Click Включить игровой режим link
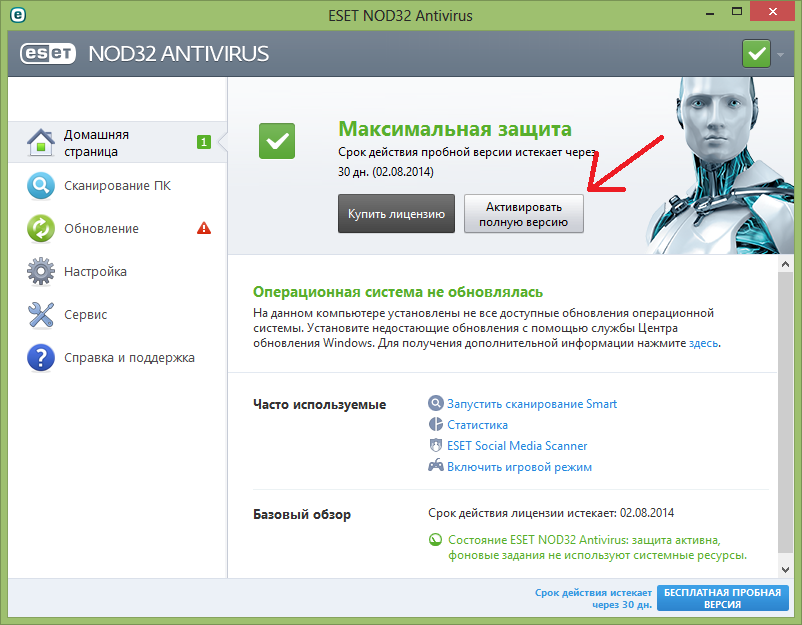Screen dimensions: 802x625 519,466
